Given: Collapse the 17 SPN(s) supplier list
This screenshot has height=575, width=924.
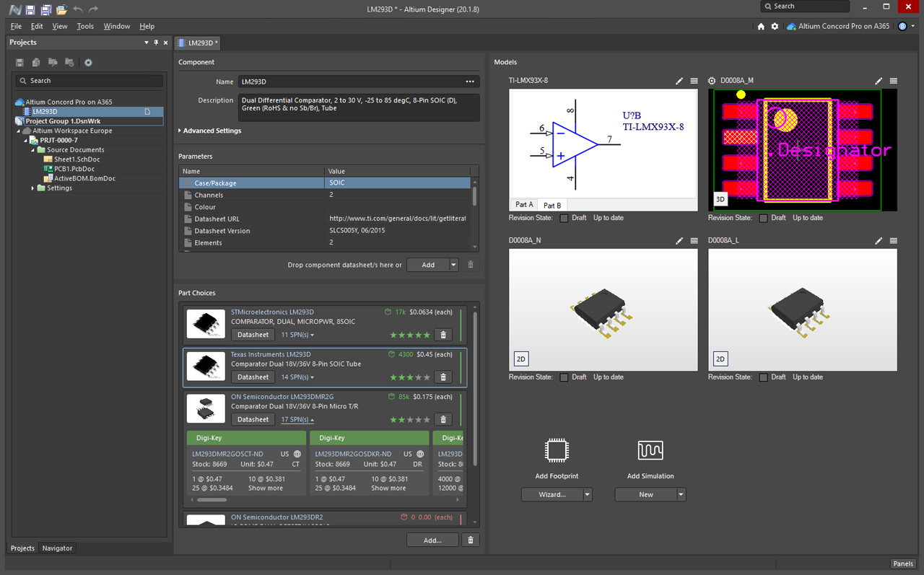Looking at the screenshot, I should pyautogui.click(x=297, y=419).
